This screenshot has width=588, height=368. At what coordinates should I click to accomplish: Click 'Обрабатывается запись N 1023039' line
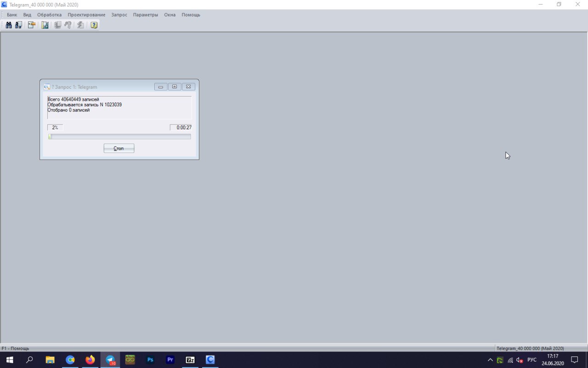click(85, 105)
